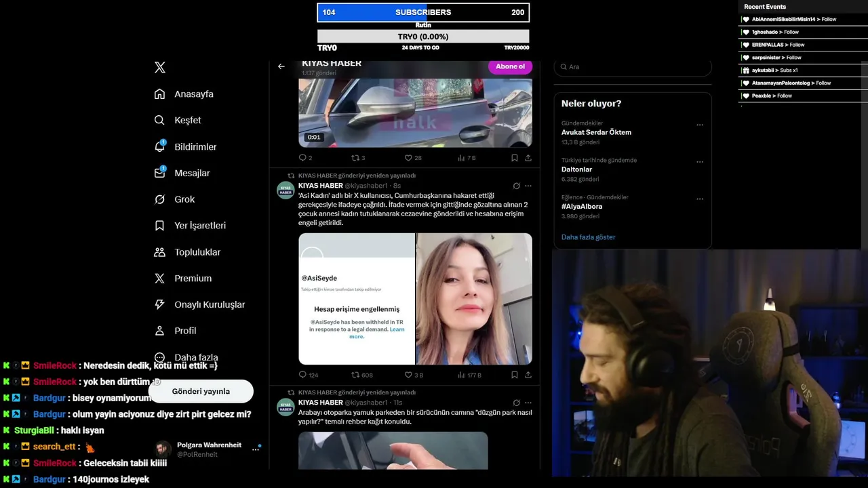Image resolution: width=868 pixels, height=488 pixels.
Task: Open Yer İşaretleri bookmarks
Action: tap(190, 225)
